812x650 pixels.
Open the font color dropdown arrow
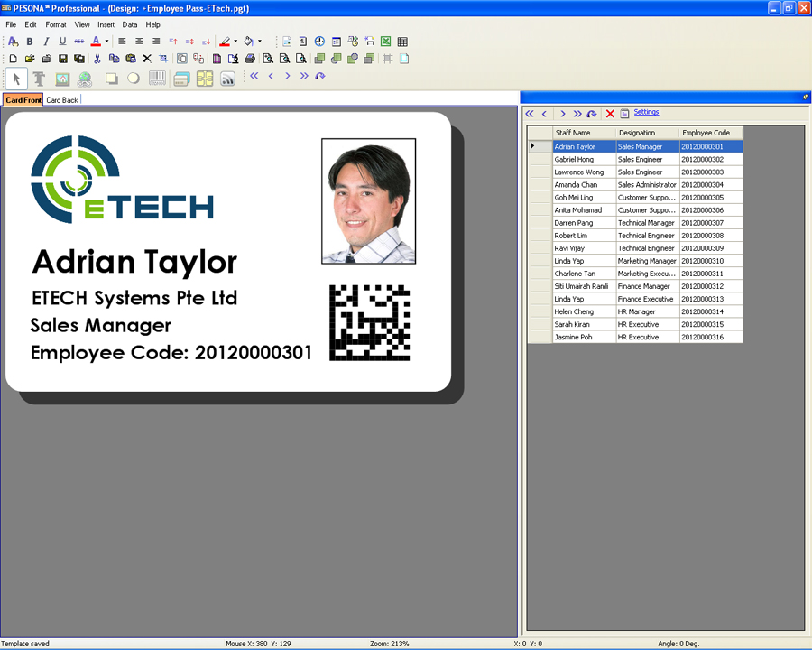pyautogui.click(x=106, y=42)
